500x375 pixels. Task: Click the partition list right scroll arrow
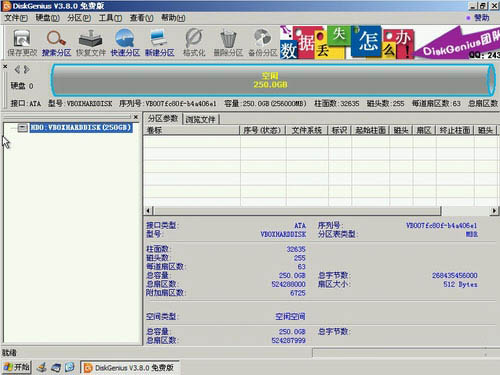point(494,211)
